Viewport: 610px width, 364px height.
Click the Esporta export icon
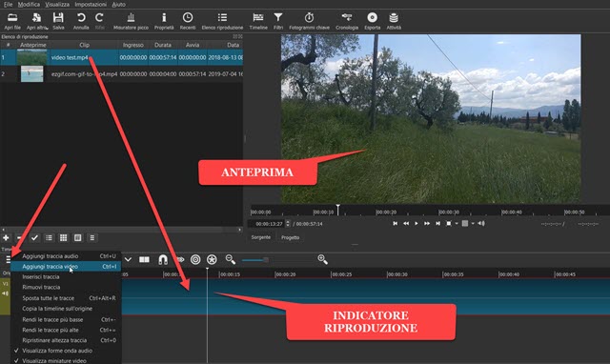click(373, 21)
